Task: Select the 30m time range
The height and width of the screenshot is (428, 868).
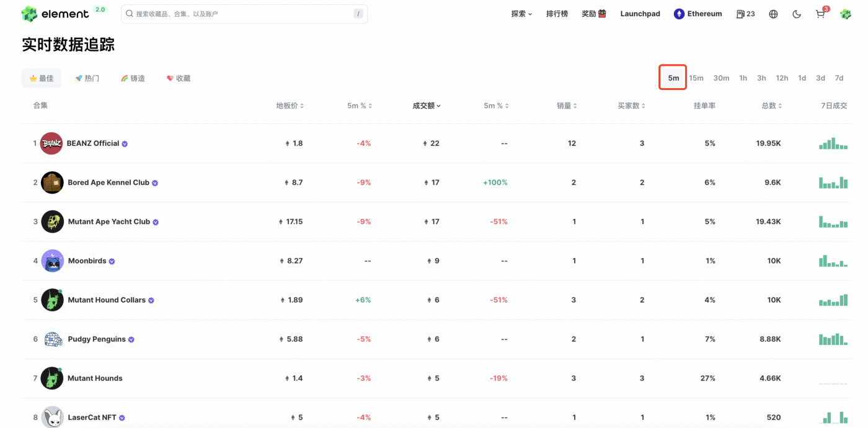Action: (x=721, y=78)
